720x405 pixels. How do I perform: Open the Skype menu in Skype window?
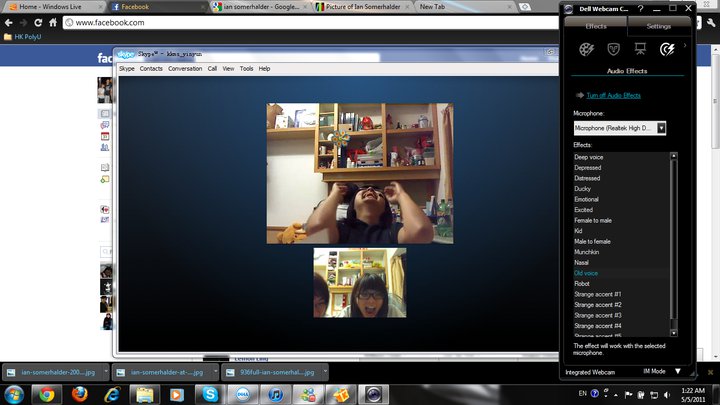(x=127, y=69)
